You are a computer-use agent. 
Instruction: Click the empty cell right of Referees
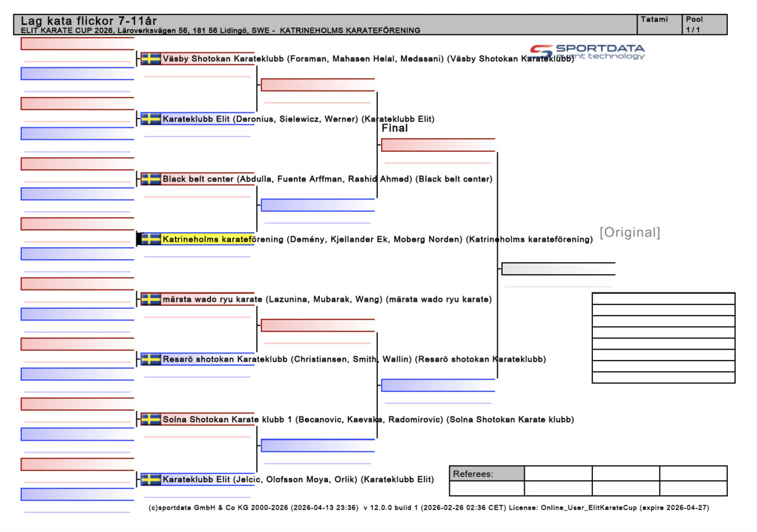pyautogui.click(x=558, y=474)
